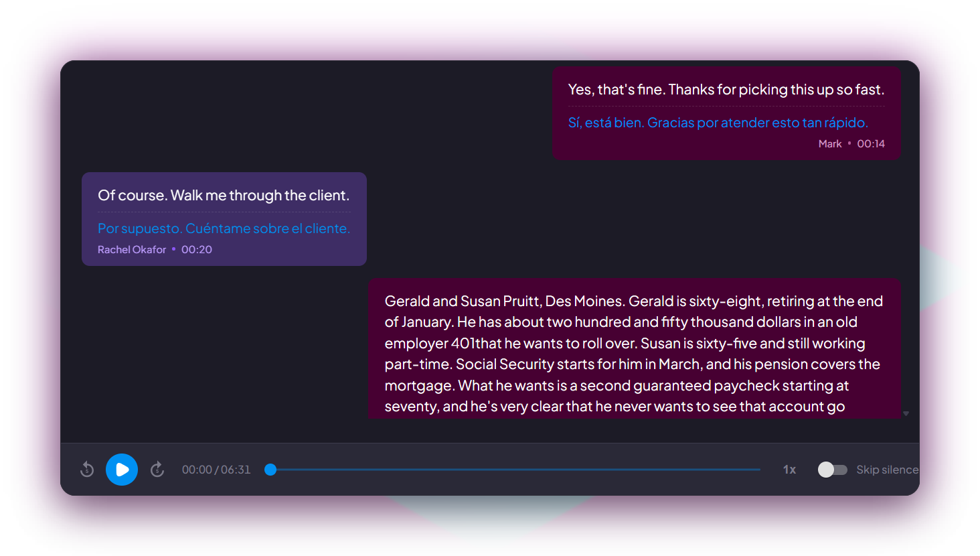Click the rewind 5 seconds icon
Screen dimensions: 980x556
click(87, 470)
